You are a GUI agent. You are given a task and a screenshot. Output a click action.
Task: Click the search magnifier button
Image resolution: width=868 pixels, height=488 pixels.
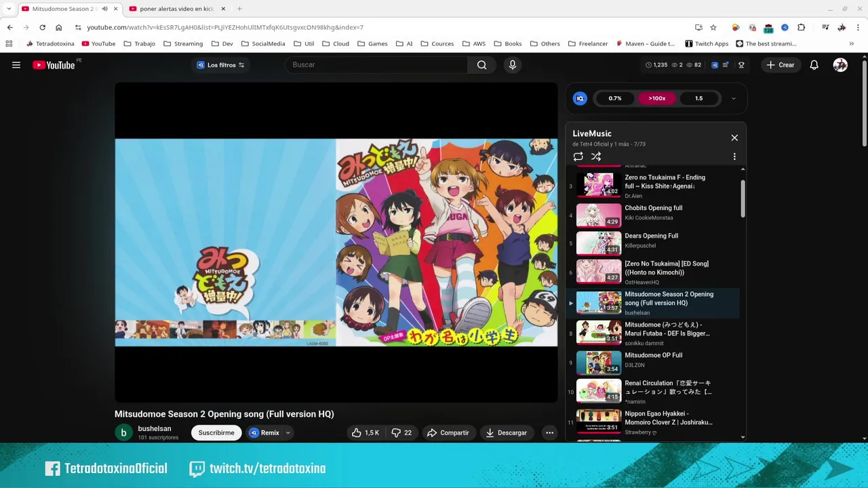[x=481, y=65]
